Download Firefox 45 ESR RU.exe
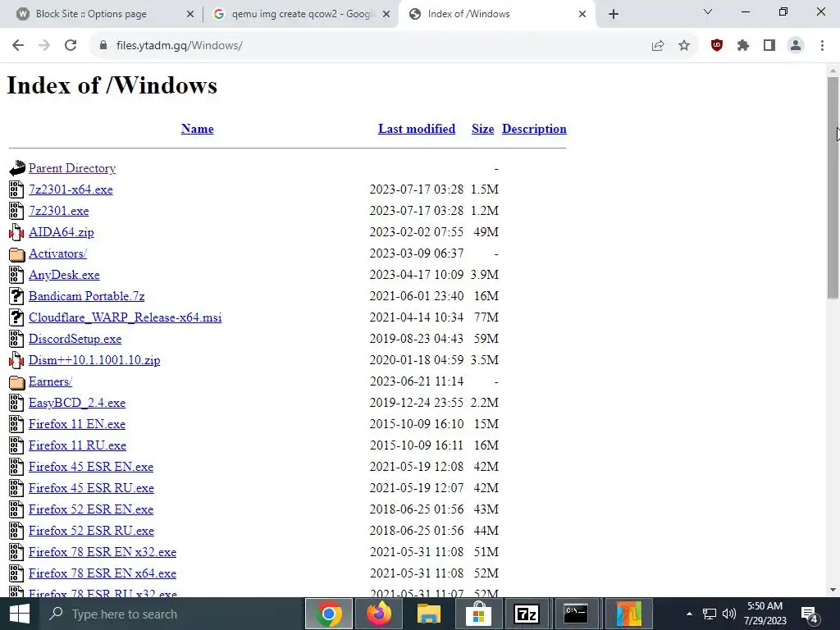 click(91, 488)
